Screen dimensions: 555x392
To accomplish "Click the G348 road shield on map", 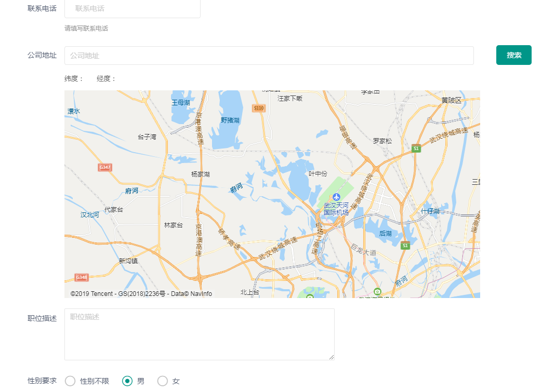I will pyautogui.click(x=82, y=277).
